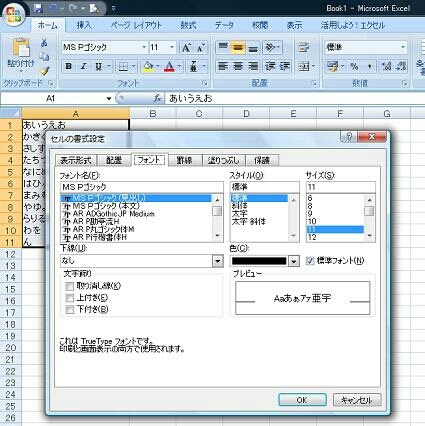Open the 下線 underline dropdown
This screenshot has height=426, width=425.
218,261
